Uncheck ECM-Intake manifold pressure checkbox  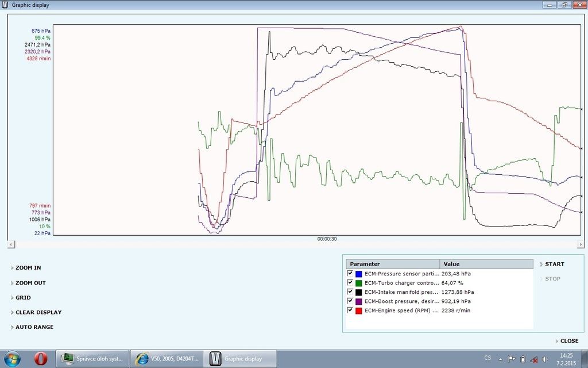tap(350, 292)
